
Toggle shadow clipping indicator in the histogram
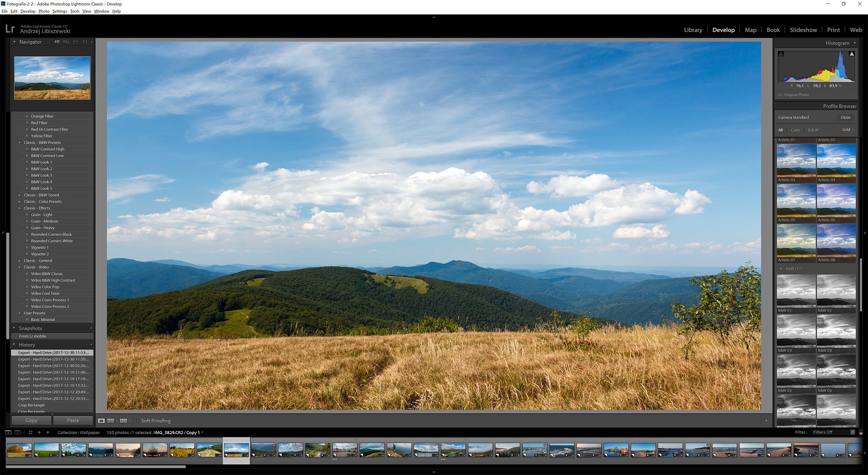coord(781,54)
